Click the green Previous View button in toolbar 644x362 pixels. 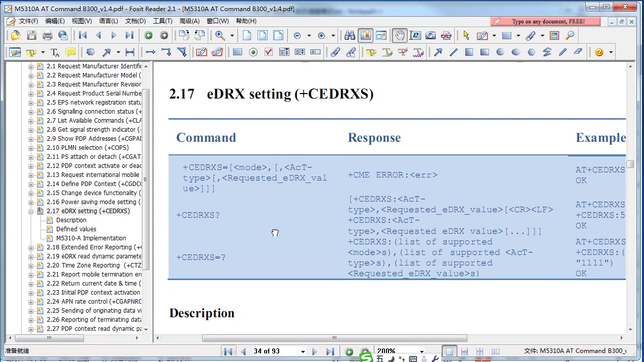pyautogui.click(x=148, y=35)
